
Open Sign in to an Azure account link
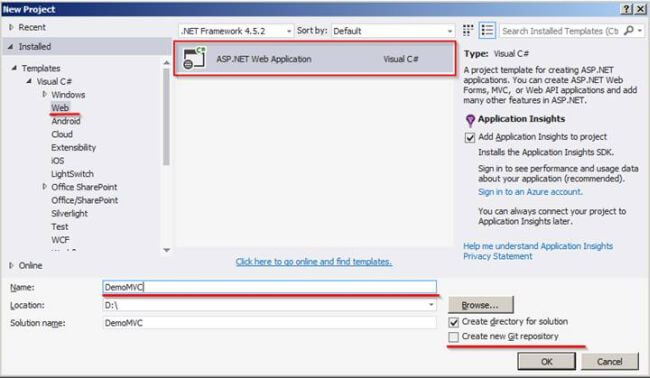click(x=530, y=192)
